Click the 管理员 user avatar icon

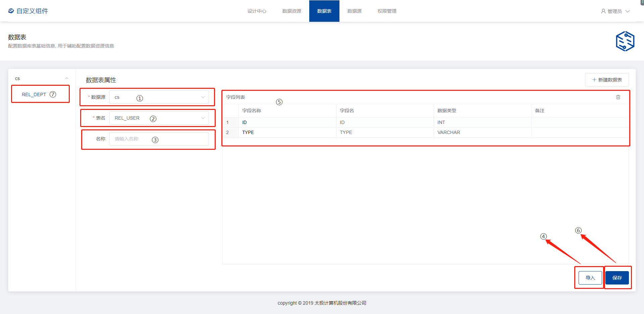pyautogui.click(x=603, y=11)
